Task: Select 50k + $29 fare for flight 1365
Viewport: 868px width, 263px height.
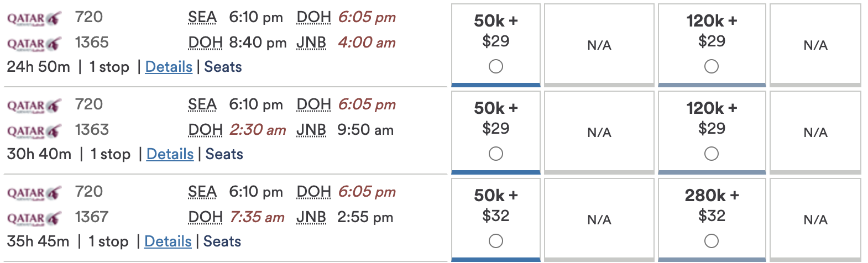Action: (496, 66)
